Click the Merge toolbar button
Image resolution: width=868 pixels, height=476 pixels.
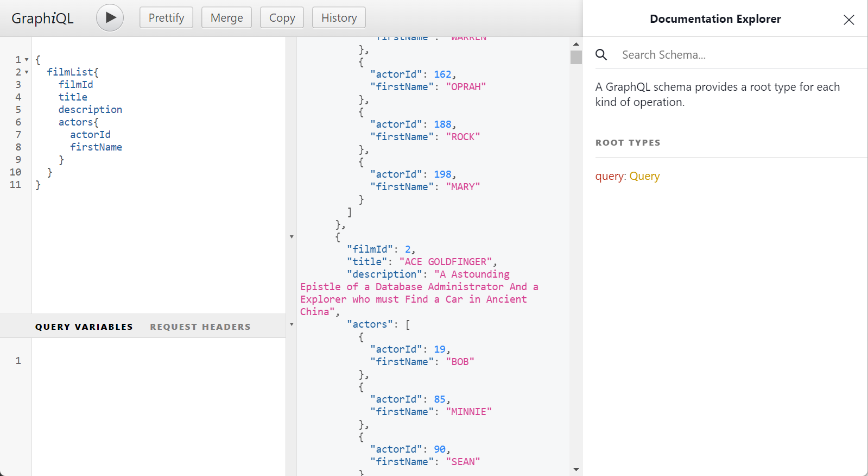coord(226,18)
